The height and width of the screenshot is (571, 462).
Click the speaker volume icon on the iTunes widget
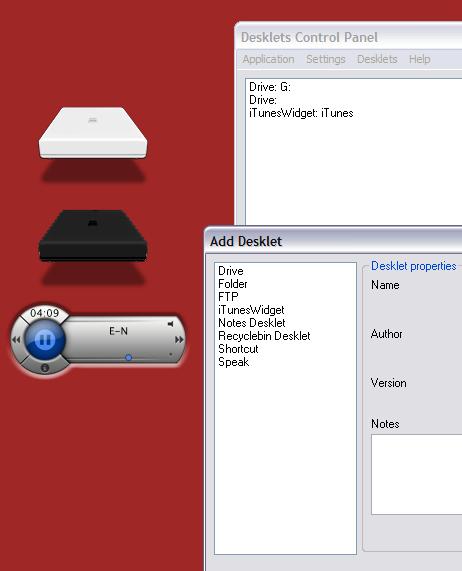[x=170, y=324]
